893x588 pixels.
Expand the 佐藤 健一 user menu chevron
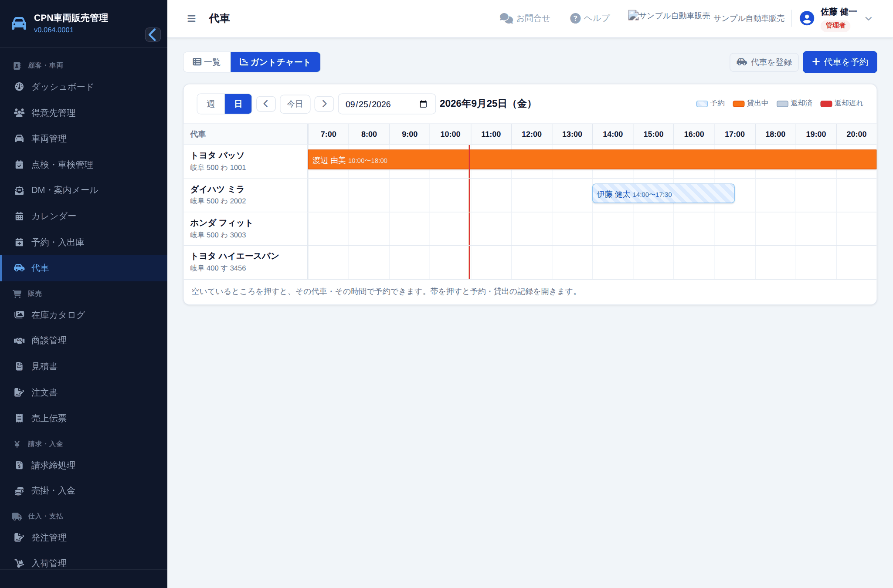click(868, 18)
